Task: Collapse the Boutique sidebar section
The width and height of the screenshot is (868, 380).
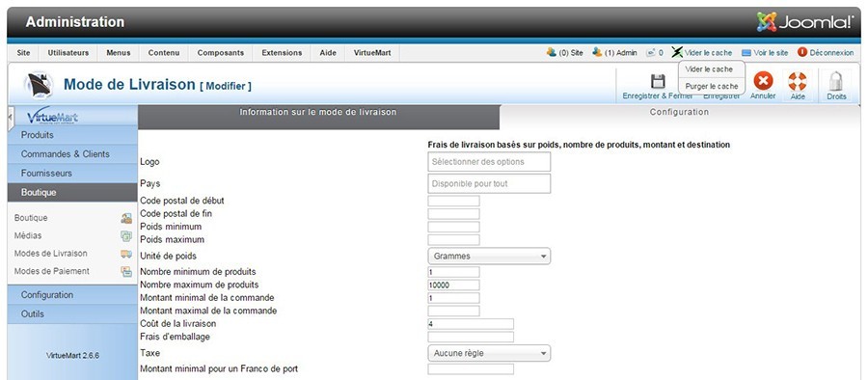Action: tap(72, 193)
